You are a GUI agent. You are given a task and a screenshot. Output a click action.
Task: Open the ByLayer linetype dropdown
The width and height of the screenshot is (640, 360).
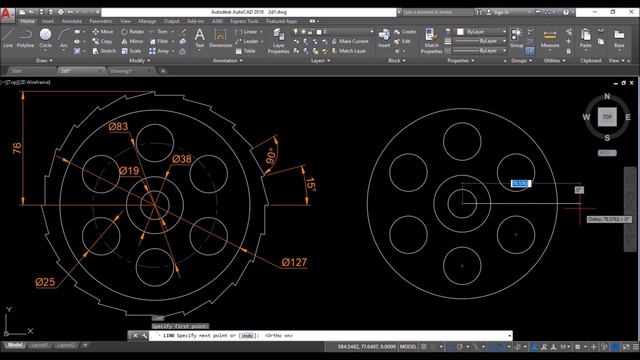click(480, 51)
